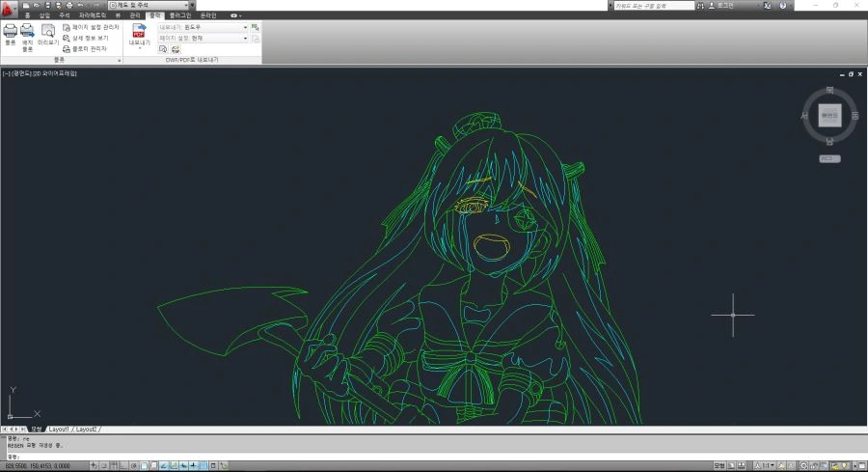This screenshot has width=868, height=472.
Task: Switch to the 삽입 ribbon tab
Action: [44, 15]
